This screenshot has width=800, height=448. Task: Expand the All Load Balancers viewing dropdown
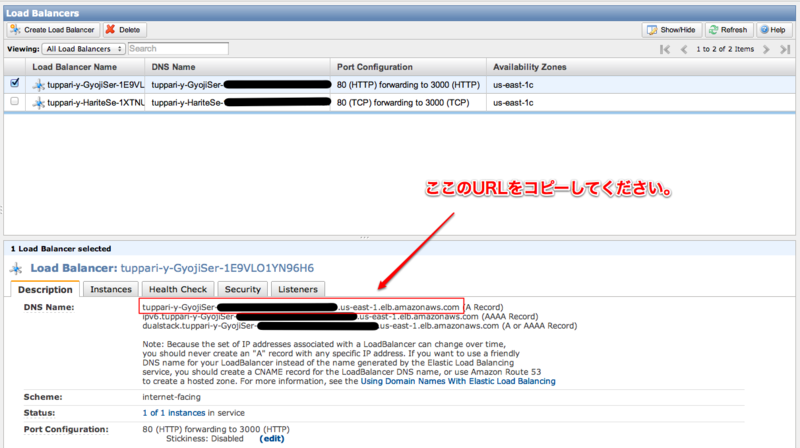[84, 49]
